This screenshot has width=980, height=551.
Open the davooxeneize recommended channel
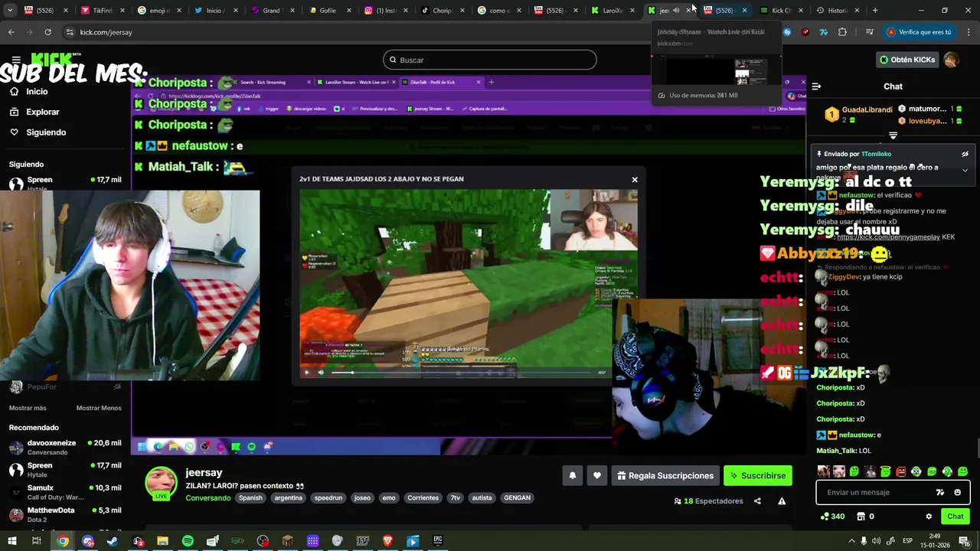click(x=65, y=447)
